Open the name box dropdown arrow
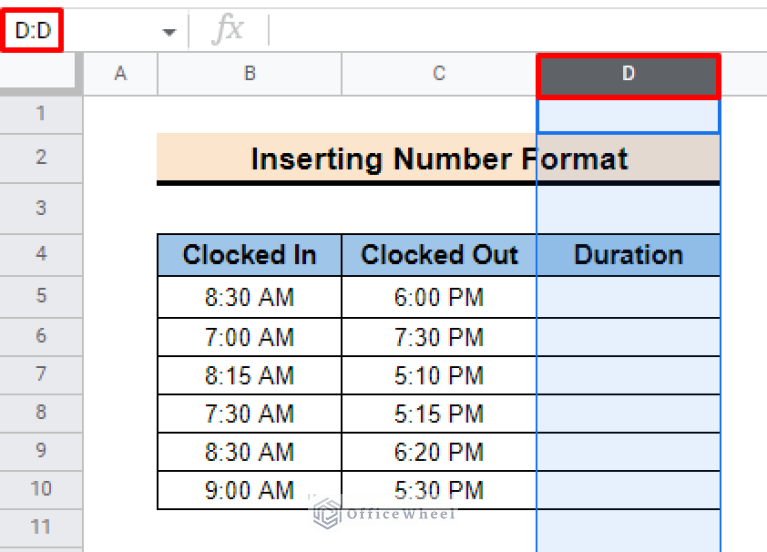Image resolution: width=767 pixels, height=552 pixels. coord(169,32)
